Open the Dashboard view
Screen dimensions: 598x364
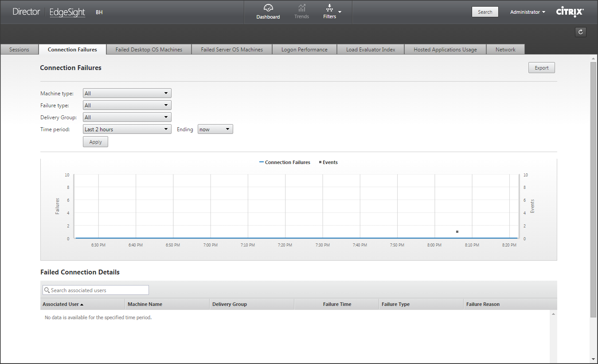pyautogui.click(x=268, y=12)
